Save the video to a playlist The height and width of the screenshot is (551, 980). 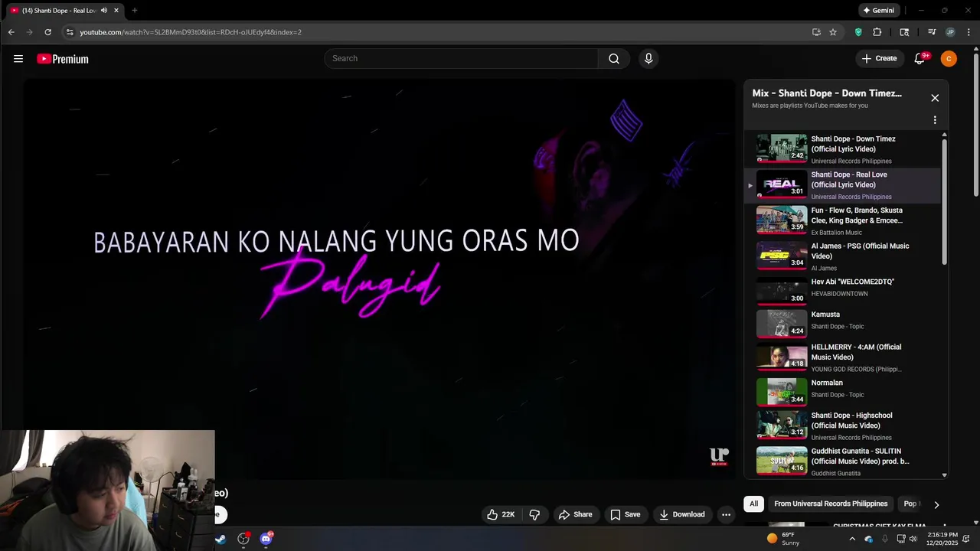[626, 514]
